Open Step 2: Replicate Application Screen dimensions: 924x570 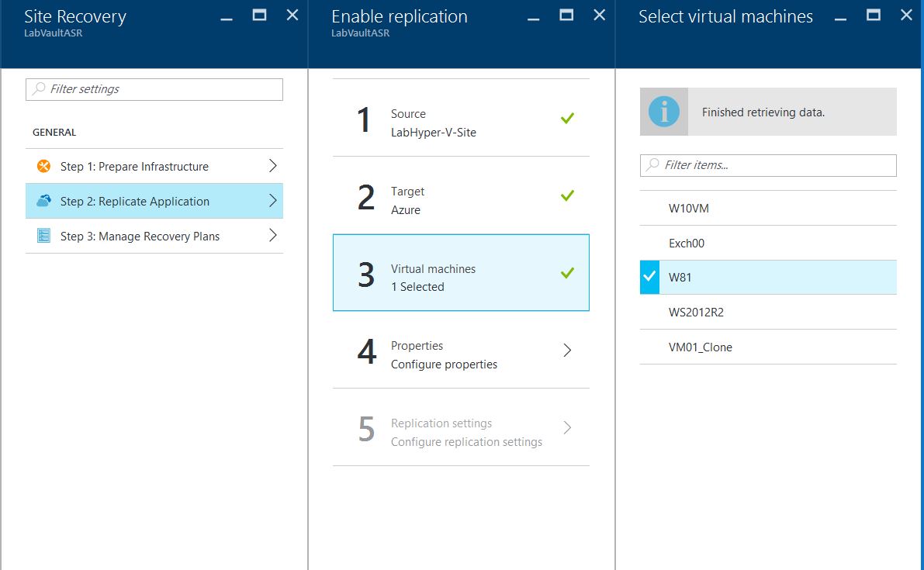click(x=135, y=201)
